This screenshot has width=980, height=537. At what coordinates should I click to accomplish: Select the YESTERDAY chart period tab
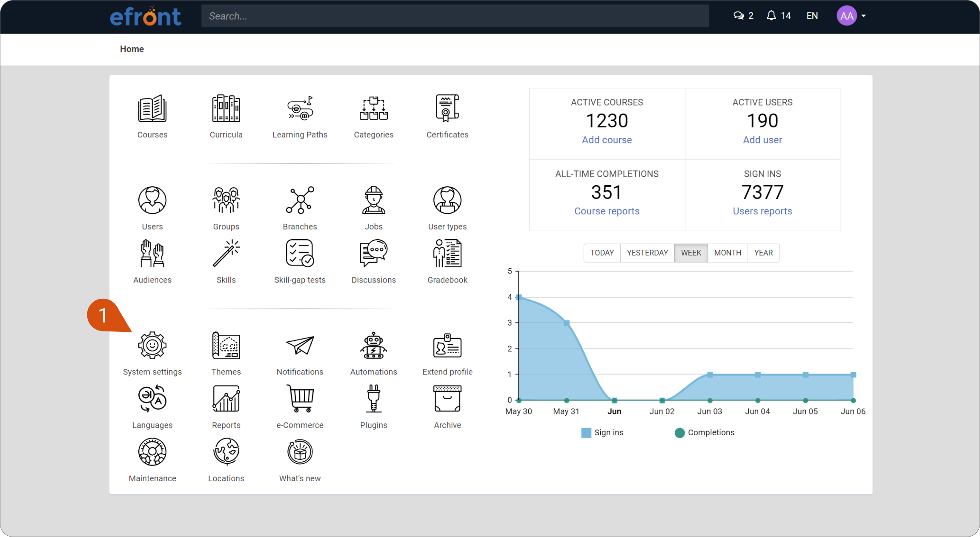(x=648, y=253)
